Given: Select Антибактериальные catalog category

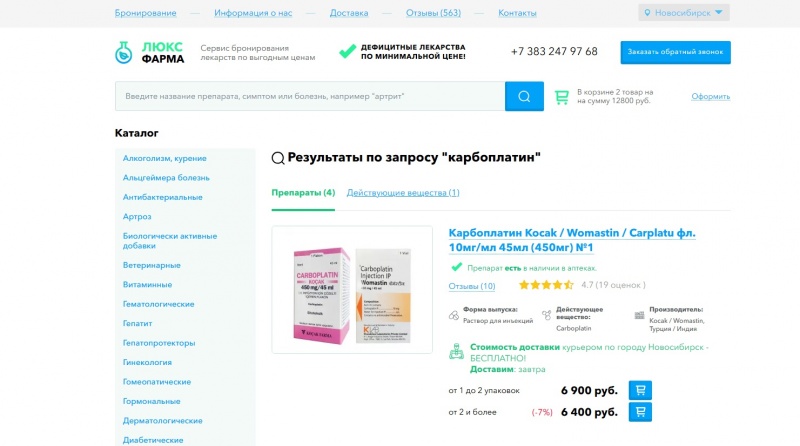Looking at the screenshot, I should coord(163,197).
